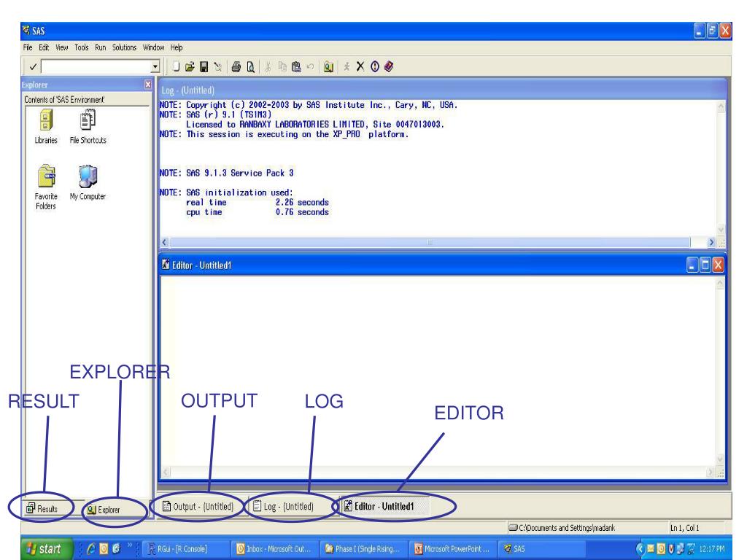747x560 pixels.
Task: Switch to Inbox - Microsoft Outlook taskbar button
Action: 274,548
